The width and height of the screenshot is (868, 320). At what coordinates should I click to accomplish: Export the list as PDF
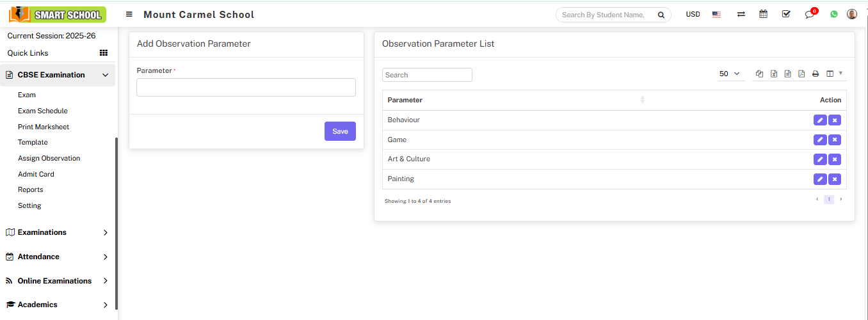(x=801, y=74)
